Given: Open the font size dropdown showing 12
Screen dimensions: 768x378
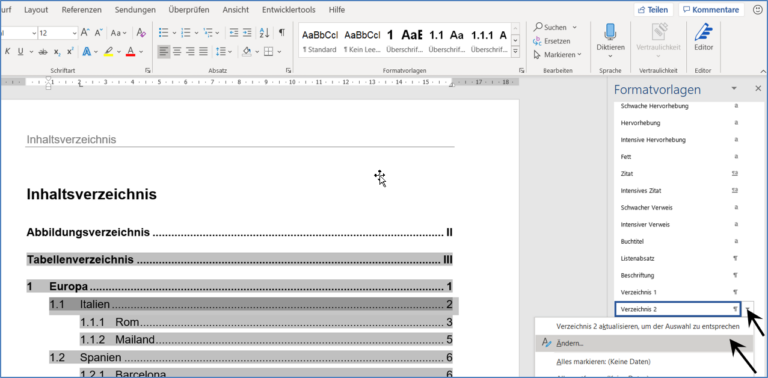Looking at the screenshot, I should 74,33.
